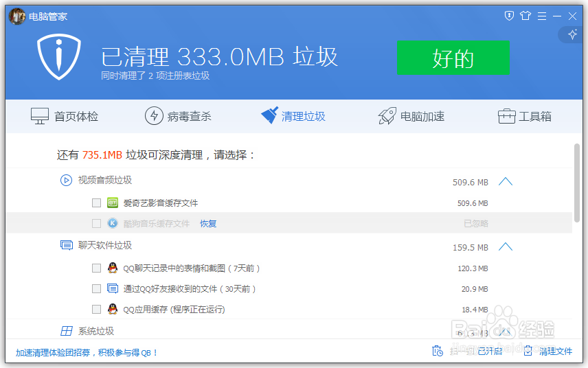588x368 pixels.
Task: Check the QQ应用缓存 checkbox
Action: click(x=96, y=309)
